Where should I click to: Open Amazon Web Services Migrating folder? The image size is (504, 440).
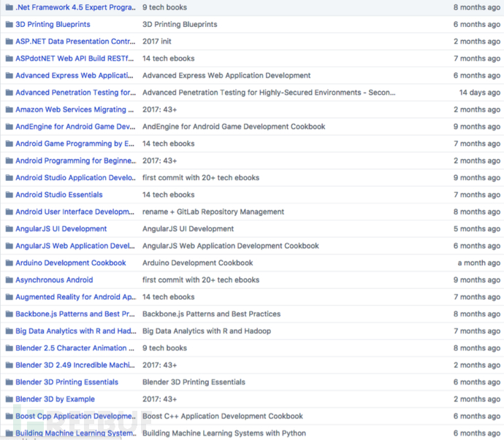tap(75, 109)
